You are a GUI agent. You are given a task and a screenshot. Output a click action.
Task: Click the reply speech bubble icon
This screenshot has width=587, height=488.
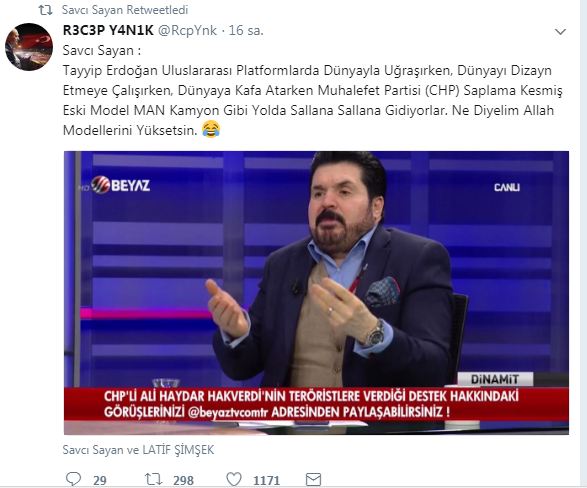[73, 479]
